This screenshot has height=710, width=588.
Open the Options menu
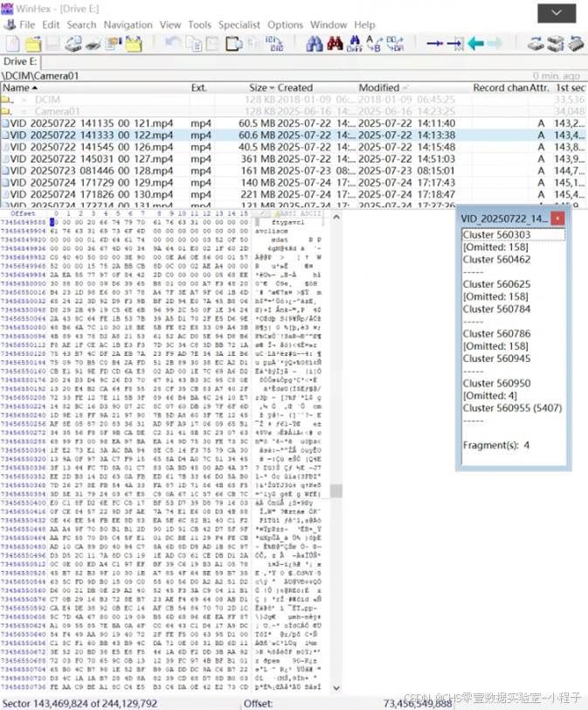(x=285, y=24)
